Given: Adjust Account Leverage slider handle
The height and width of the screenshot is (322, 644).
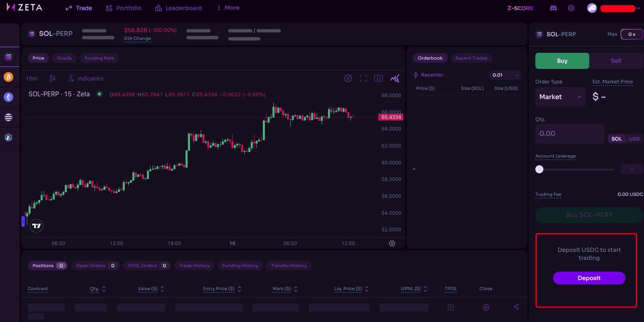Looking at the screenshot, I should pos(539,169).
